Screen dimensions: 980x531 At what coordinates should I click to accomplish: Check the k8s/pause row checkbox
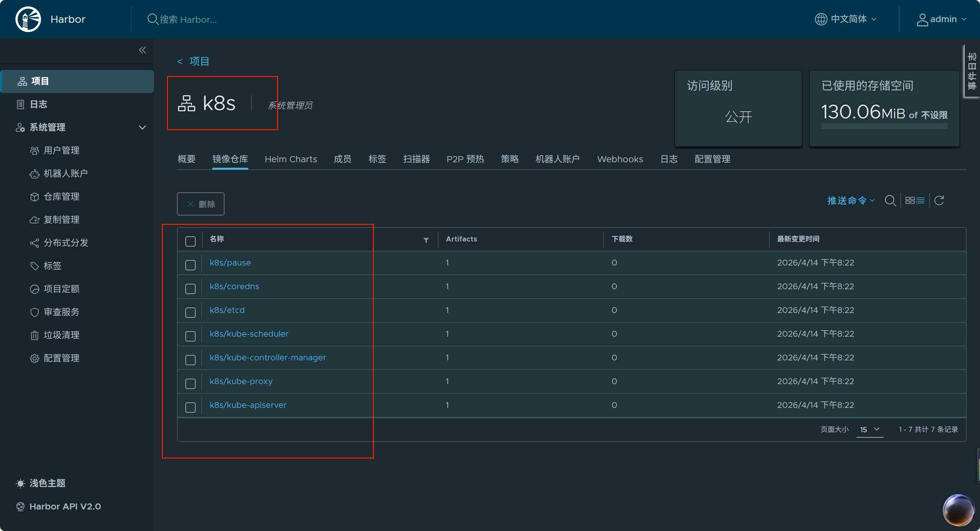pos(190,265)
